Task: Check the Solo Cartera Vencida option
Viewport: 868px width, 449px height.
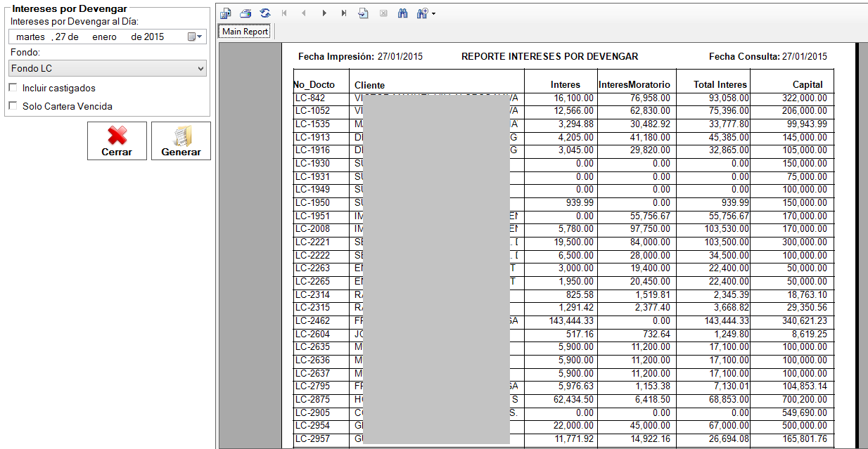Action: [x=13, y=106]
